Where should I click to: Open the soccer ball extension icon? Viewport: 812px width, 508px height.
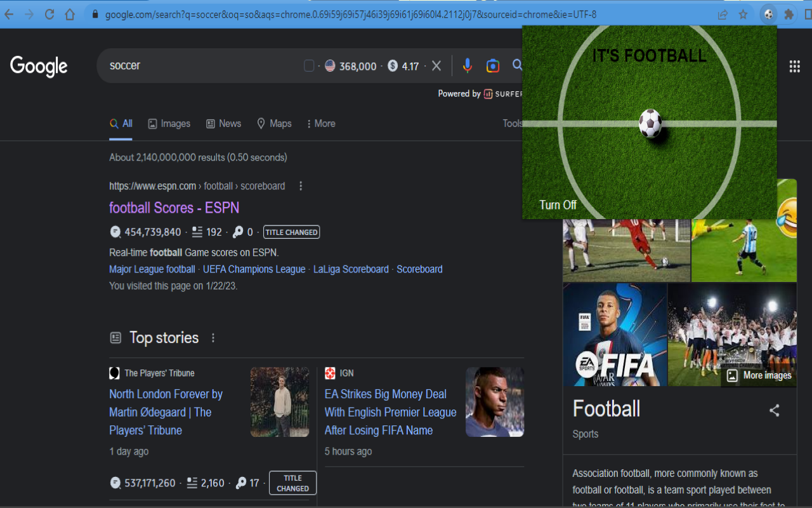click(x=768, y=14)
